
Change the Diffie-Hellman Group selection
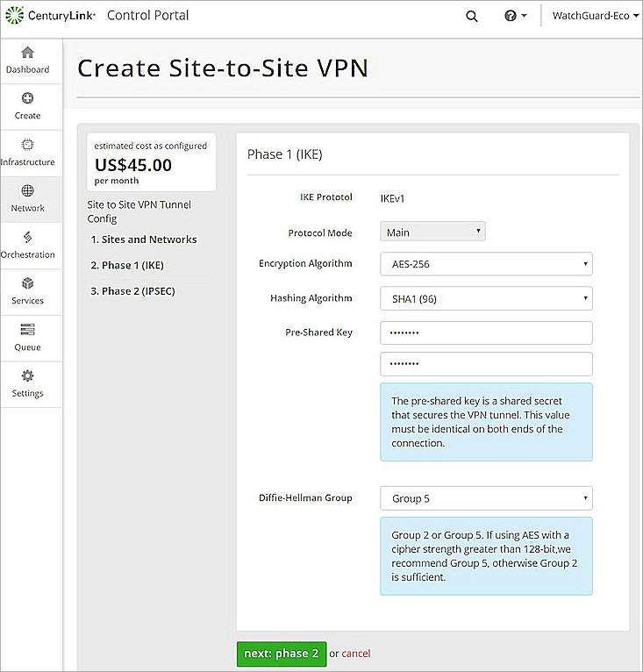pyautogui.click(x=486, y=499)
